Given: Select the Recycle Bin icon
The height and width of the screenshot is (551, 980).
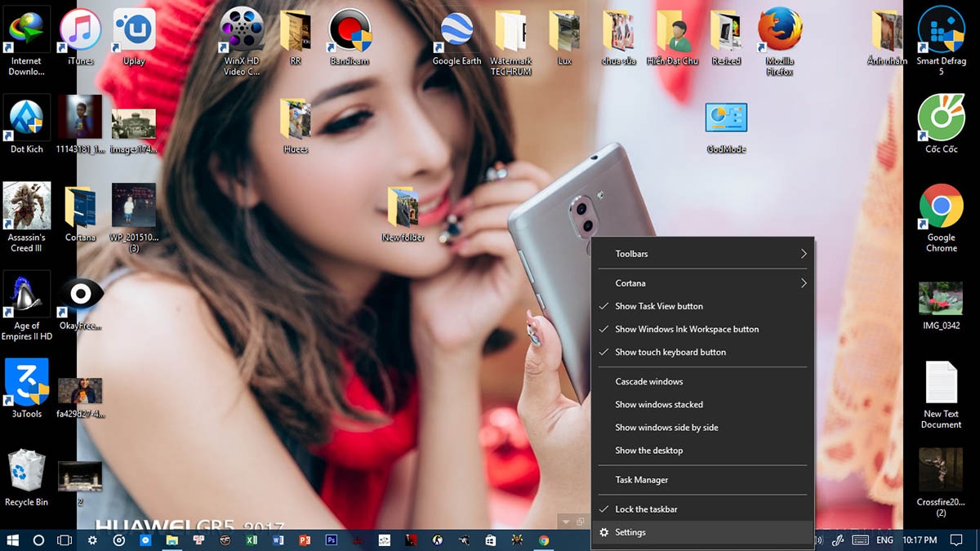Looking at the screenshot, I should [26, 478].
